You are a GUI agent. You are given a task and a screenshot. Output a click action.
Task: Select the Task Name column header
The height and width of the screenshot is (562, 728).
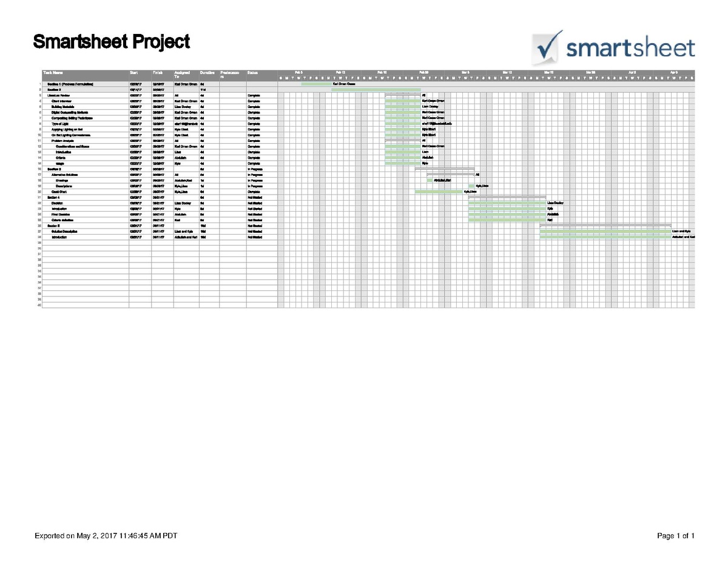pyautogui.click(x=85, y=75)
